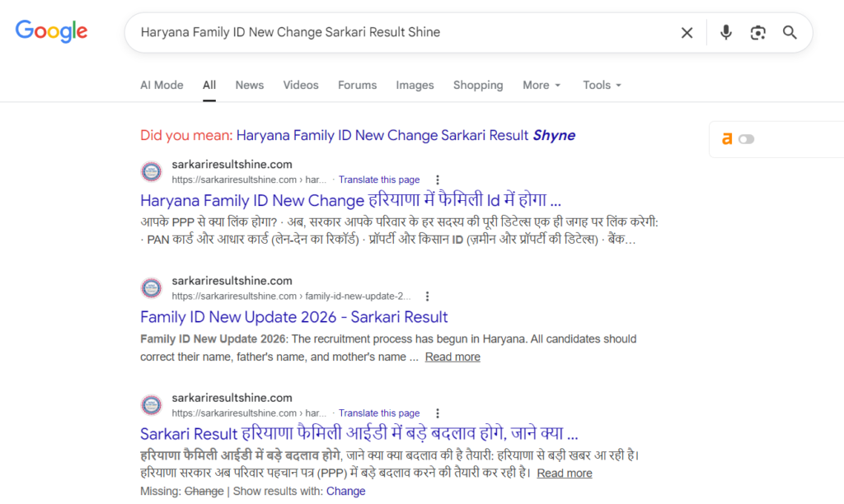Show results with Change link
This screenshot has width=844, height=504.
345,491
